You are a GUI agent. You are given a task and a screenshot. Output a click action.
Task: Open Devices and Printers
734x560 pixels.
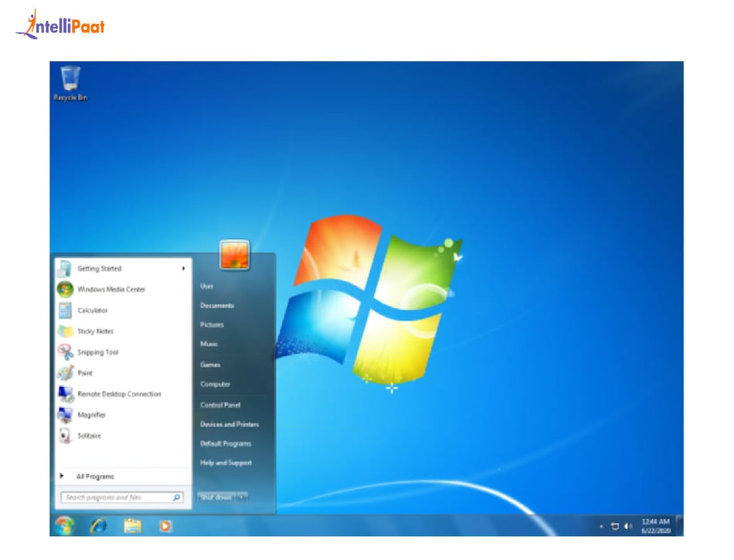point(229,424)
